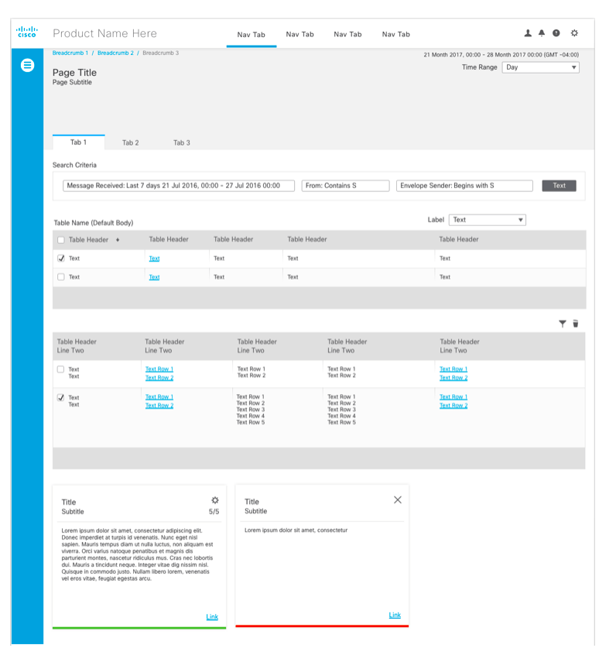Screen dimensions: 616x672
Task: Uncheck the first row checkbox in first table
Action: click(x=61, y=259)
